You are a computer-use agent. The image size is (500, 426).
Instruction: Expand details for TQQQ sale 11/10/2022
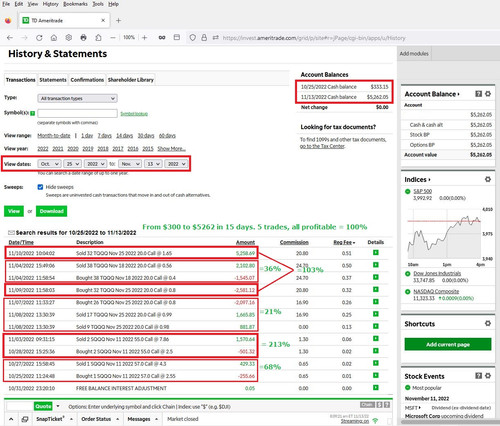(x=376, y=253)
